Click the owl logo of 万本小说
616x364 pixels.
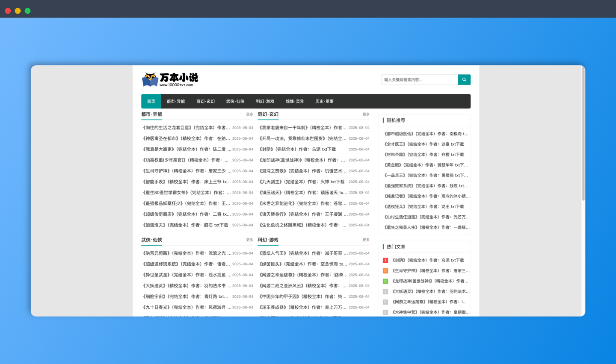(149, 80)
